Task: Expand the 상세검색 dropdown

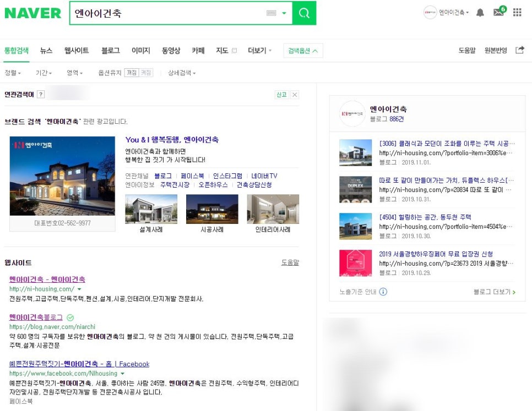Action: 182,73
